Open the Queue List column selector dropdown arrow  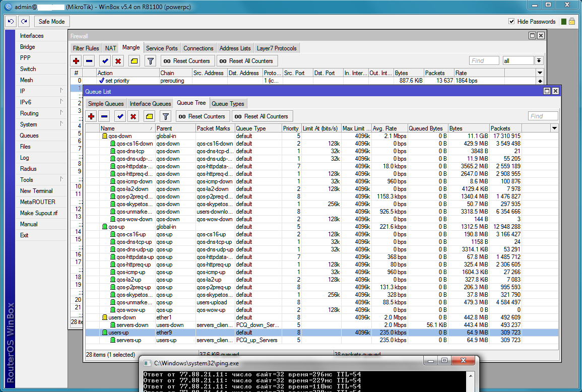coord(554,128)
